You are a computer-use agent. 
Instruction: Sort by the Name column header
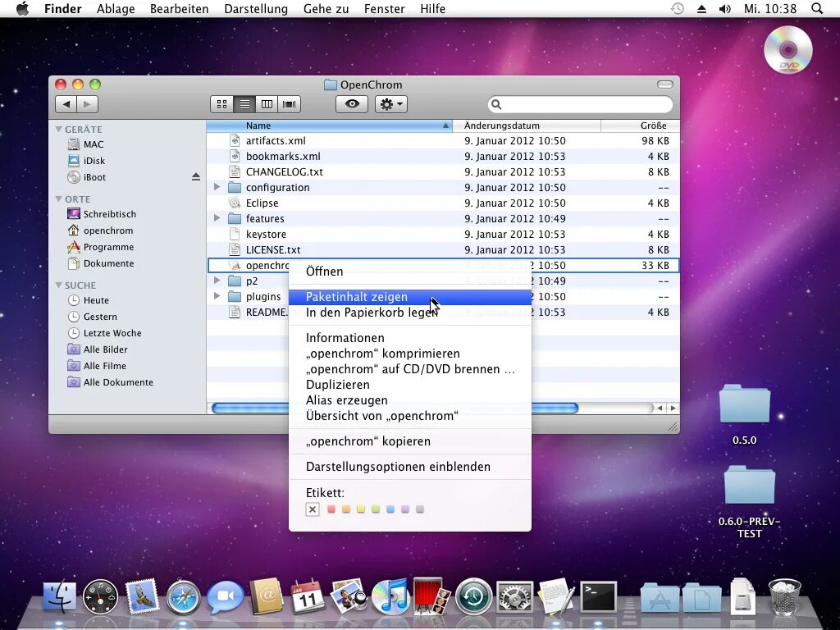click(330, 126)
